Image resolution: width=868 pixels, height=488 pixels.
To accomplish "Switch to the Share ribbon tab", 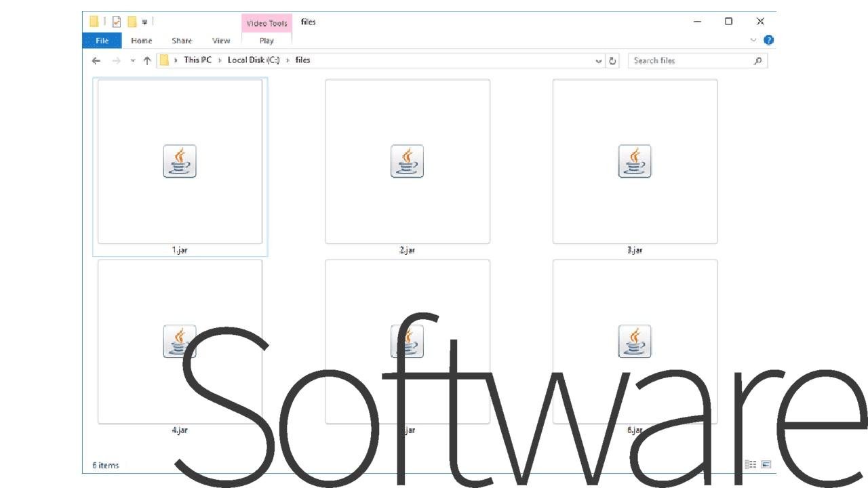I will [x=182, y=41].
